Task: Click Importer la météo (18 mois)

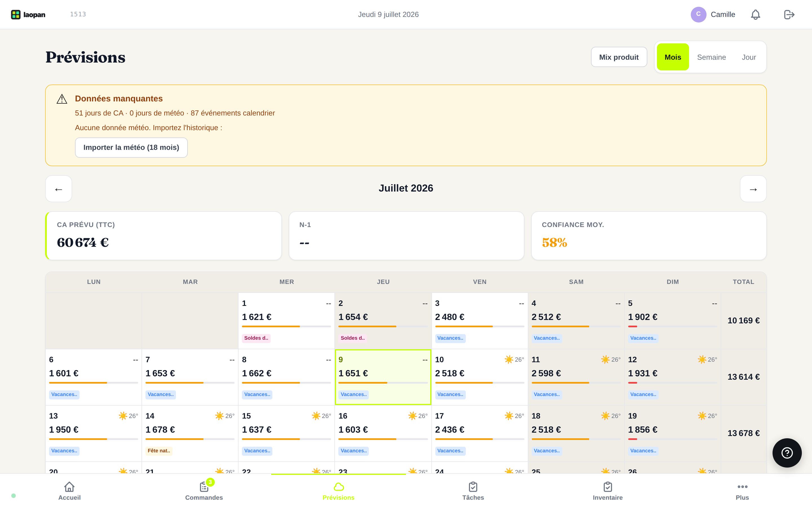Action: click(131, 148)
